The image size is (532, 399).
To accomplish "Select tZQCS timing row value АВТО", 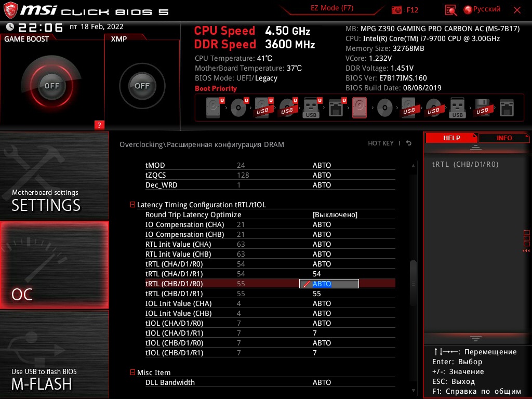I will coord(322,175).
